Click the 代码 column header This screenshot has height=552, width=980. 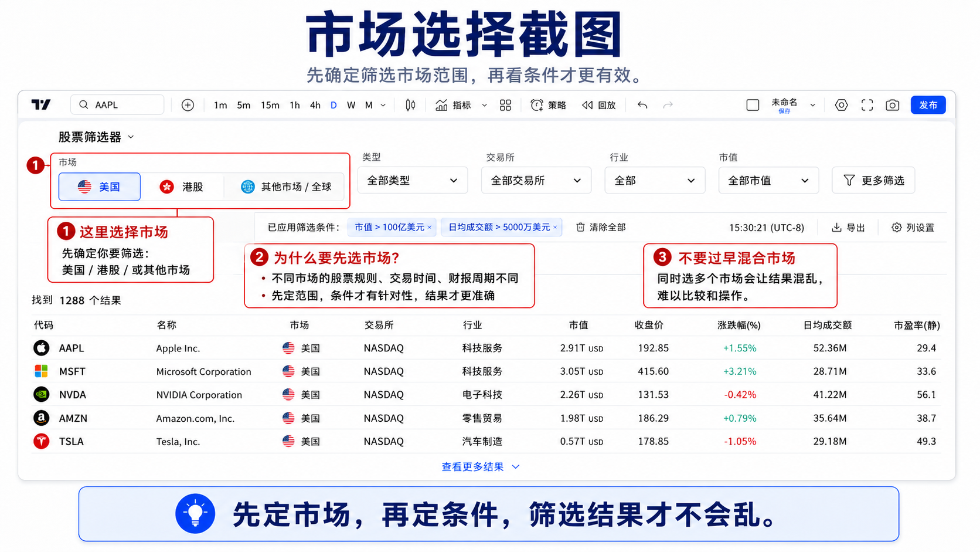pos(43,325)
